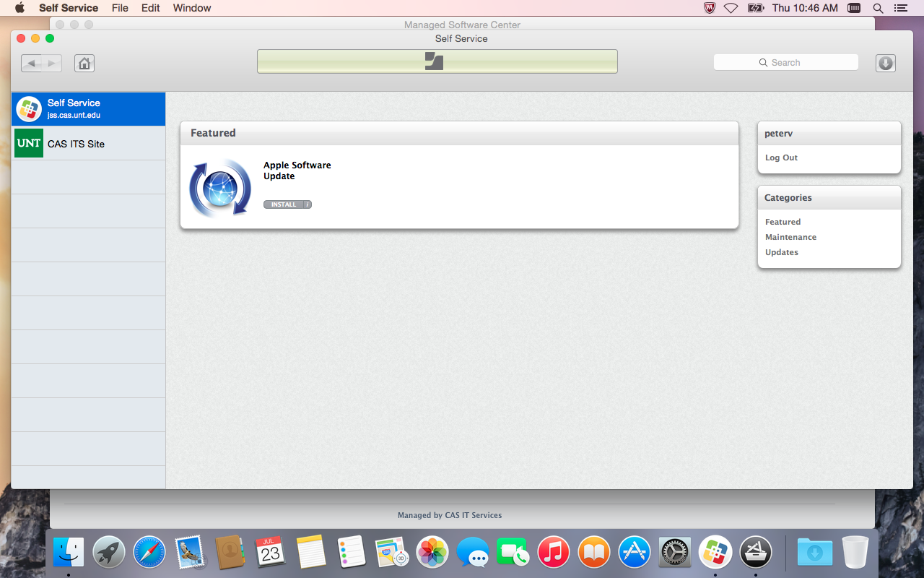
Task: Open Finder from the Dock
Action: pyautogui.click(x=69, y=553)
